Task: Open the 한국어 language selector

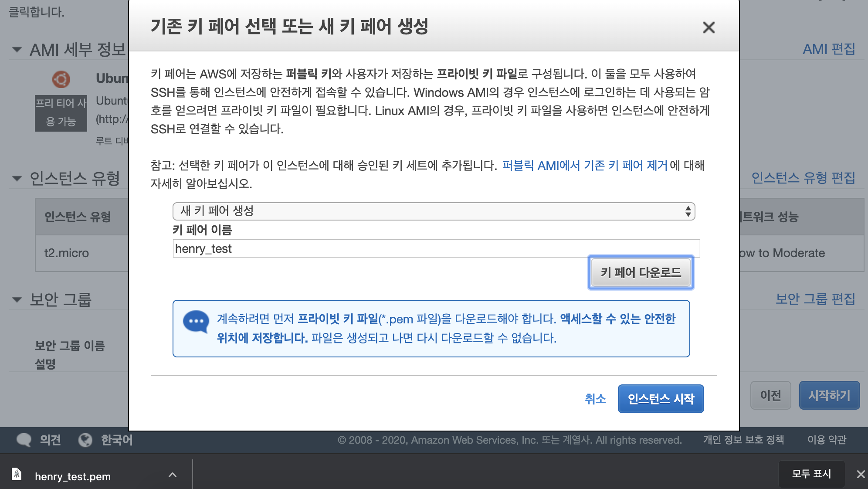Action: pyautogui.click(x=116, y=440)
